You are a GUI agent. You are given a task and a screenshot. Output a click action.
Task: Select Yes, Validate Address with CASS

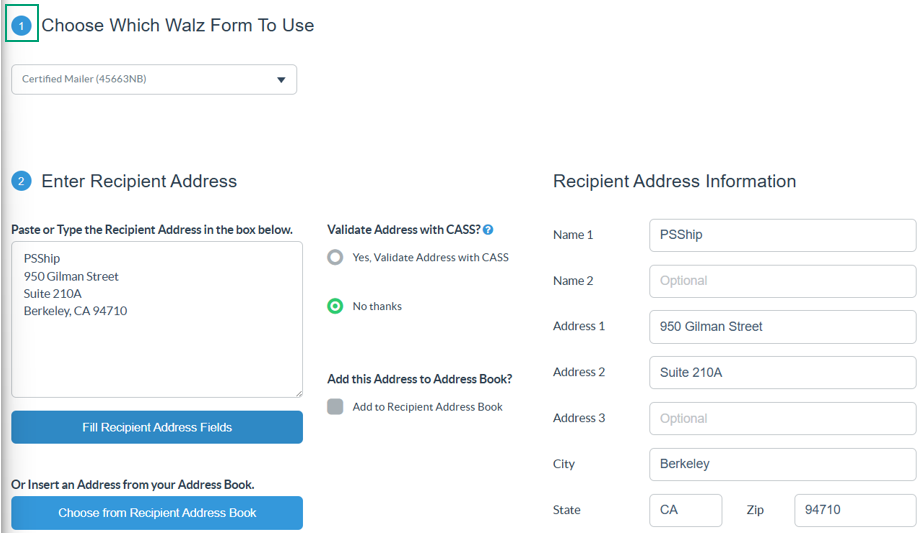pyautogui.click(x=335, y=257)
